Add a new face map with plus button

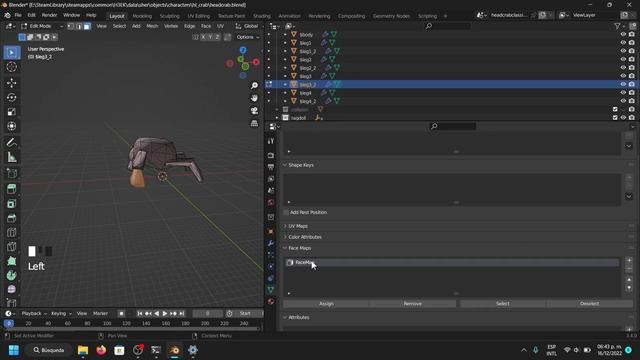tap(629, 260)
